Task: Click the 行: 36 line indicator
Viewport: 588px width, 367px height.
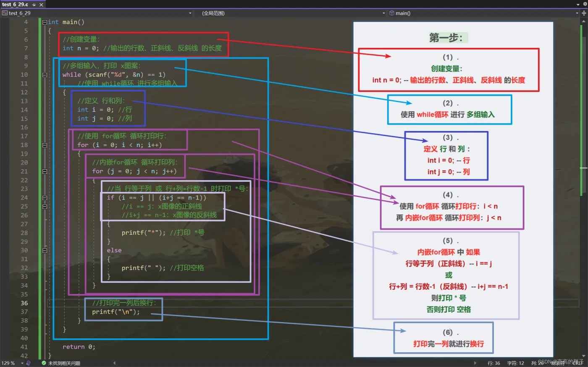Action: click(494, 363)
